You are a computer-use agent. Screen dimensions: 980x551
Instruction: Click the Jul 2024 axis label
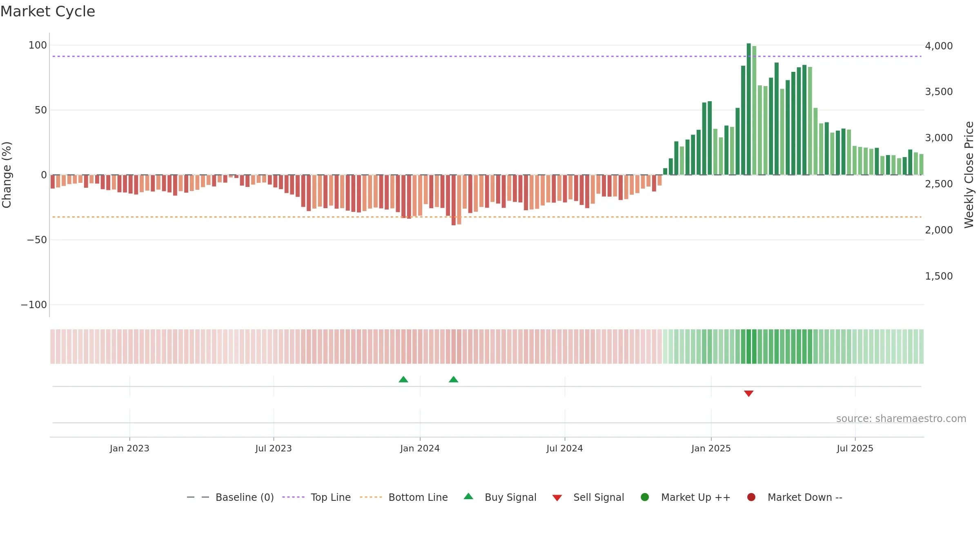[565, 448]
